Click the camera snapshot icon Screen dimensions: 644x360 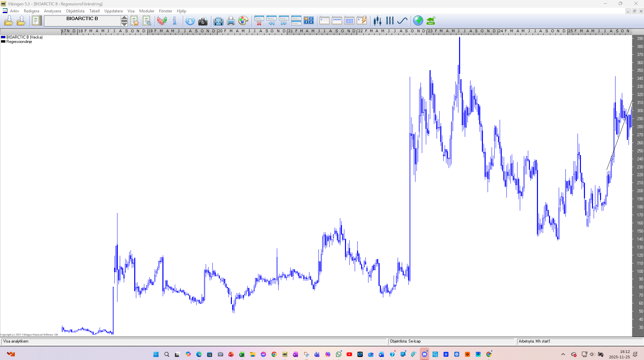(203, 21)
